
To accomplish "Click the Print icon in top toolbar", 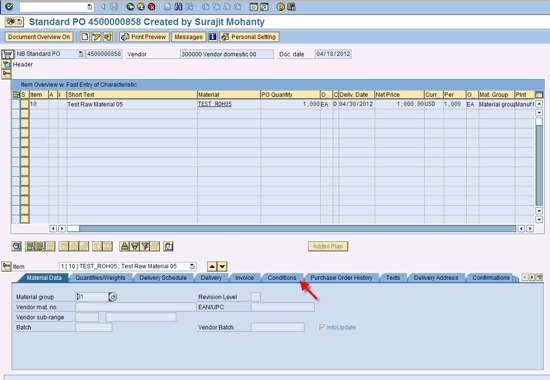I will click(168, 6).
